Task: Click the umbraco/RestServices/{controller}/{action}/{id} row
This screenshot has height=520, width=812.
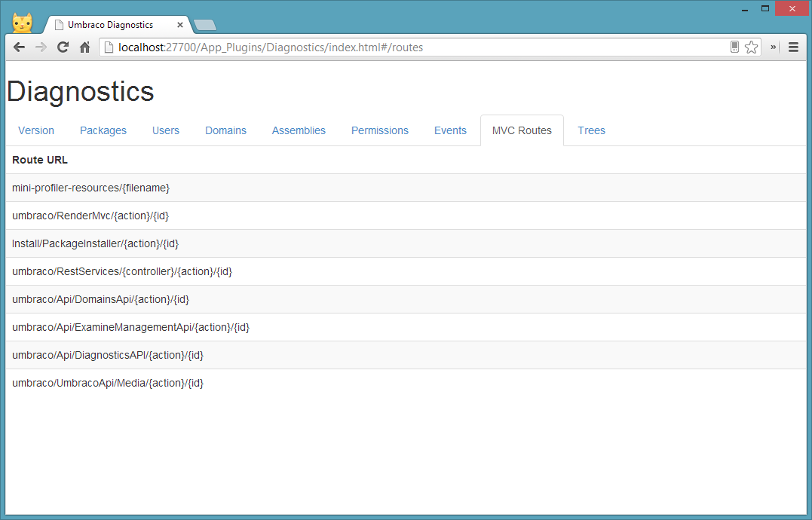Action: tap(406, 271)
